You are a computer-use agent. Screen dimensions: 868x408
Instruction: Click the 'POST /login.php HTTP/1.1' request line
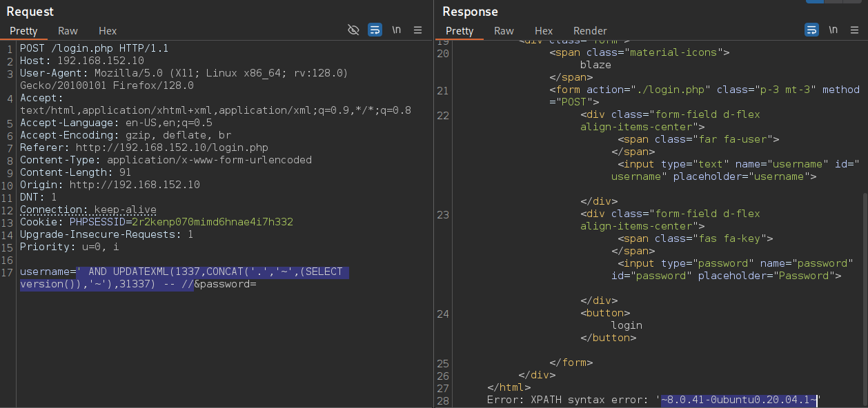[94, 48]
